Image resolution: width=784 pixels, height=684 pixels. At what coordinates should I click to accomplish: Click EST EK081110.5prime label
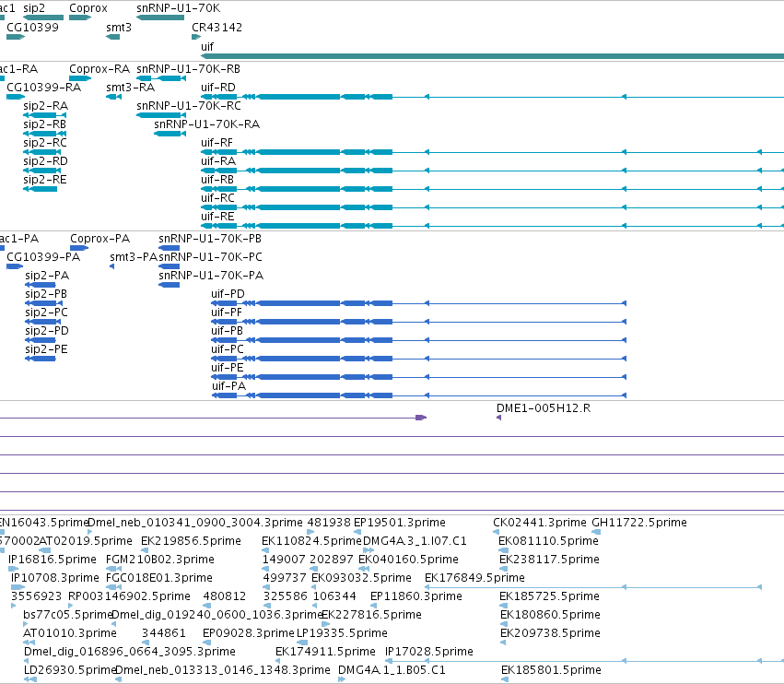(x=548, y=541)
